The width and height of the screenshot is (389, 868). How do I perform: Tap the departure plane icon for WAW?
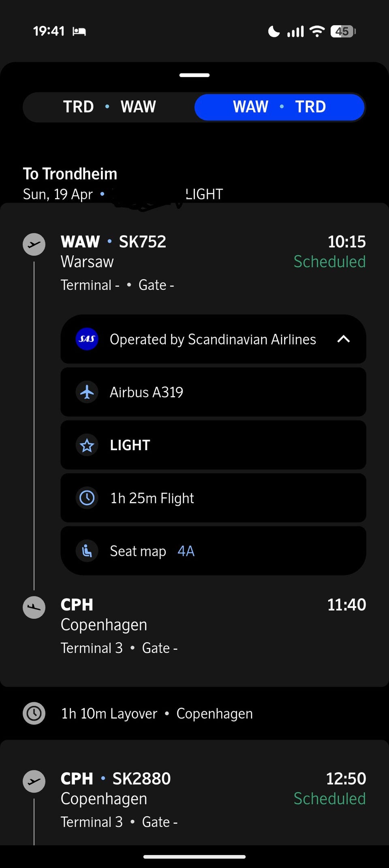tap(34, 244)
